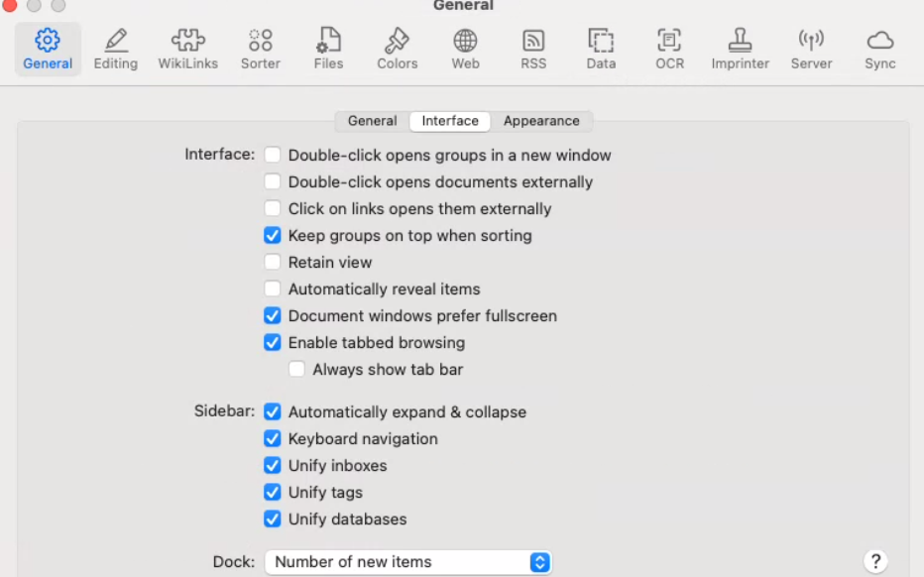Toggle Always show tab bar option
Viewport: 924px width, 577px height.
(296, 370)
